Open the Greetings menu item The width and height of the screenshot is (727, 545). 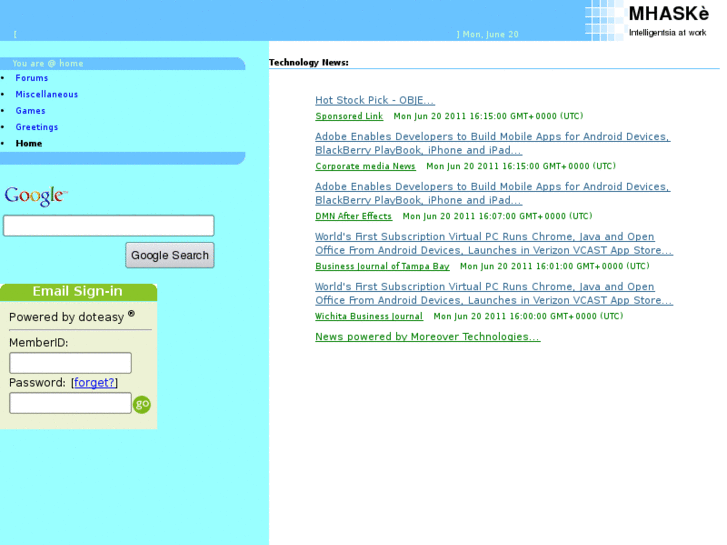click(x=37, y=127)
